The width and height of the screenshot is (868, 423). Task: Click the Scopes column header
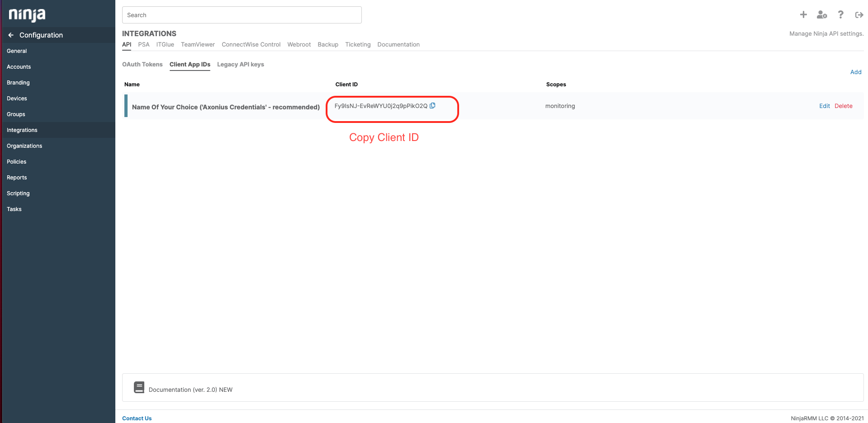tap(556, 85)
